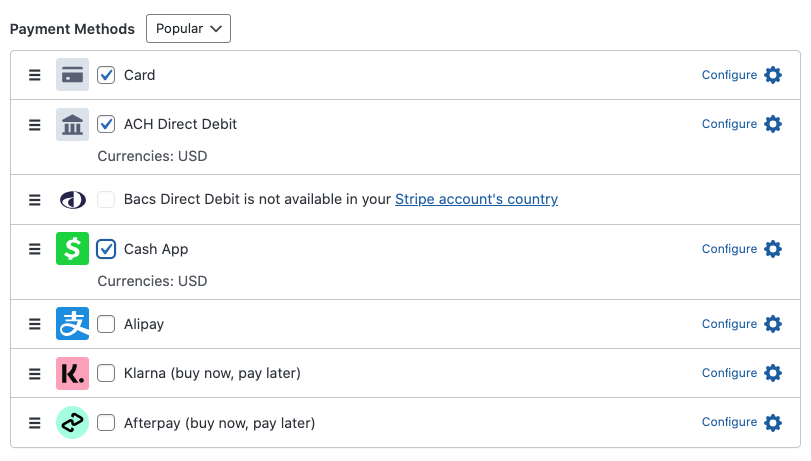
Task: Click the drag handle for Alipay row
Action: pos(34,324)
